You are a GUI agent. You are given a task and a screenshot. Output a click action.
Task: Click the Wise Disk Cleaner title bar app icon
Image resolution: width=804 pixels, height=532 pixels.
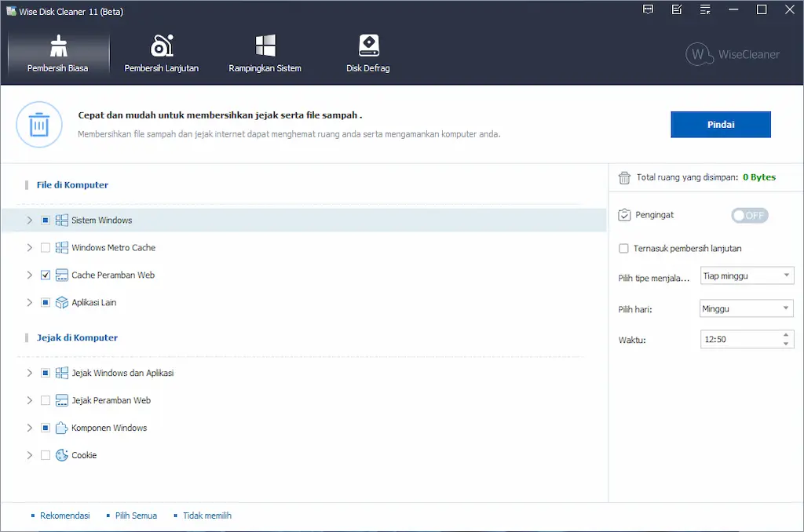point(11,11)
